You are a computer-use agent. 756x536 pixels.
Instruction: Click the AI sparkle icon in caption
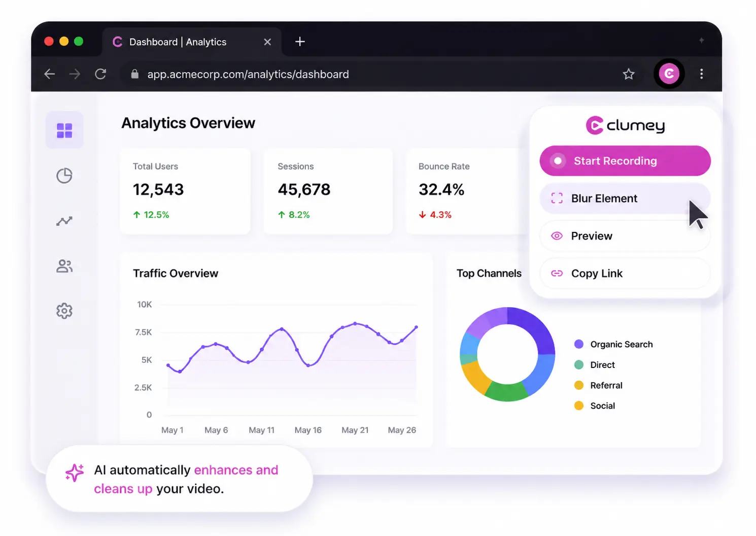(x=75, y=473)
